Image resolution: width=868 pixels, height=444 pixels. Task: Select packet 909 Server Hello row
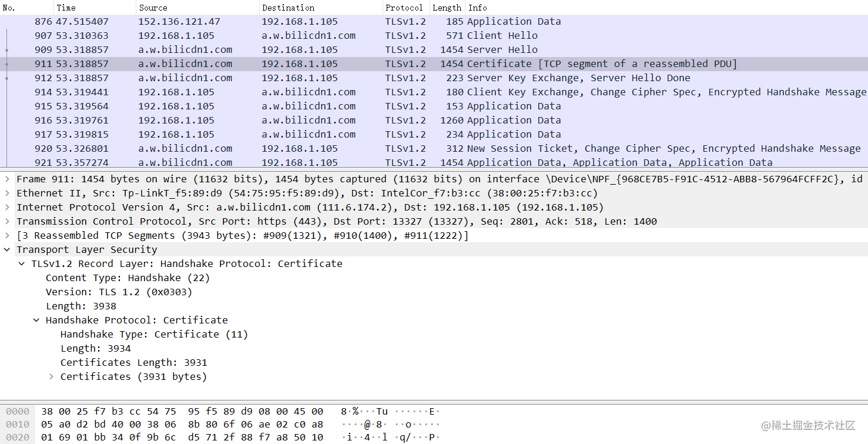click(434, 49)
